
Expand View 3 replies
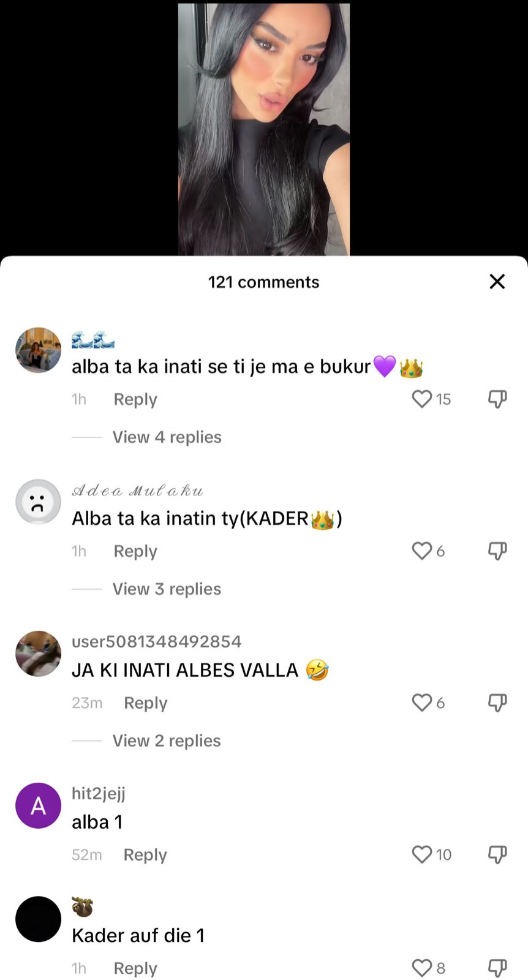point(167,589)
